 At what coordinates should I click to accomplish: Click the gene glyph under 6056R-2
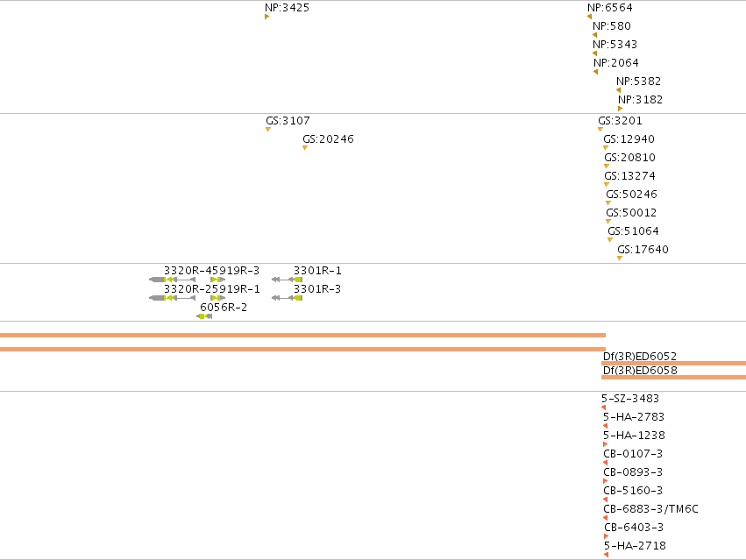[204, 316]
